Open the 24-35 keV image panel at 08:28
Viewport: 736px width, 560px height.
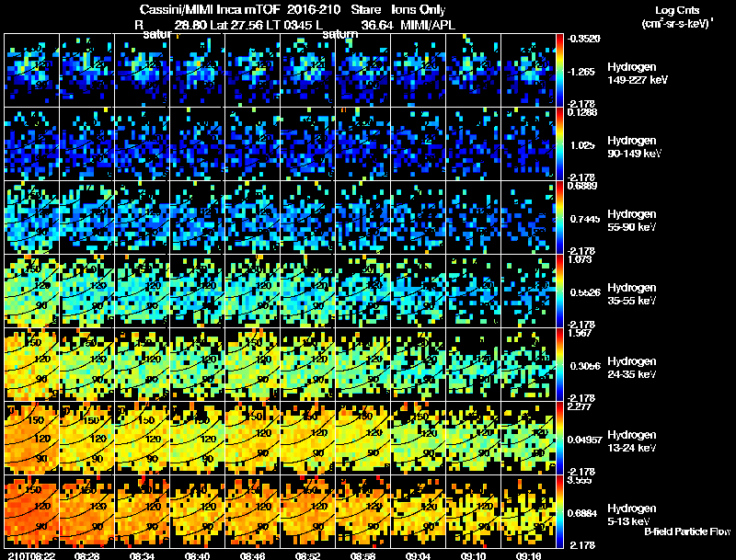pyautogui.click(x=86, y=365)
